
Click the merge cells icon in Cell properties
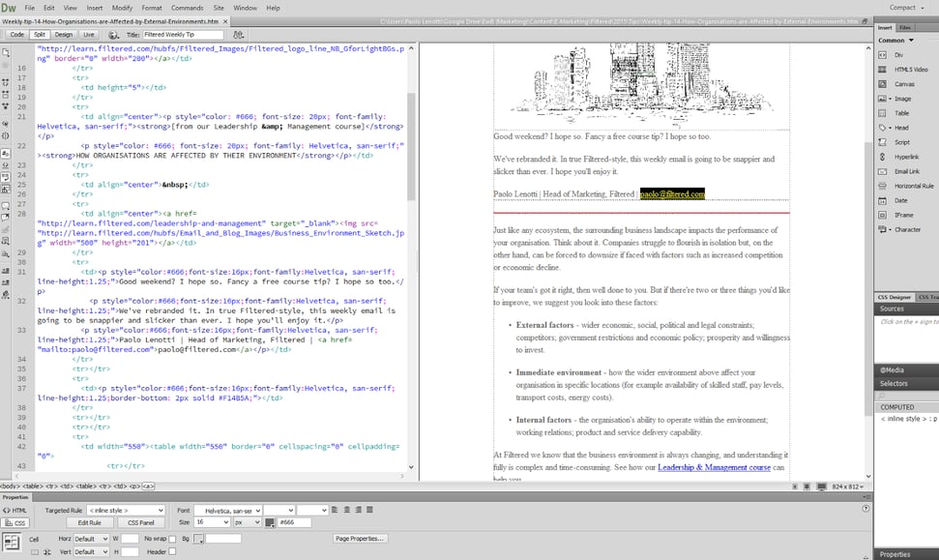(x=35, y=551)
